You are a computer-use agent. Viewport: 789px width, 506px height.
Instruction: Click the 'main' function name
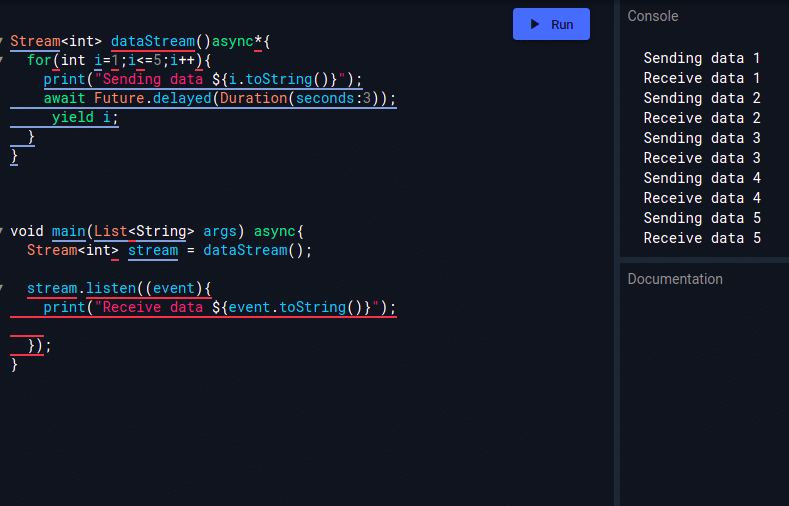[68, 231]
